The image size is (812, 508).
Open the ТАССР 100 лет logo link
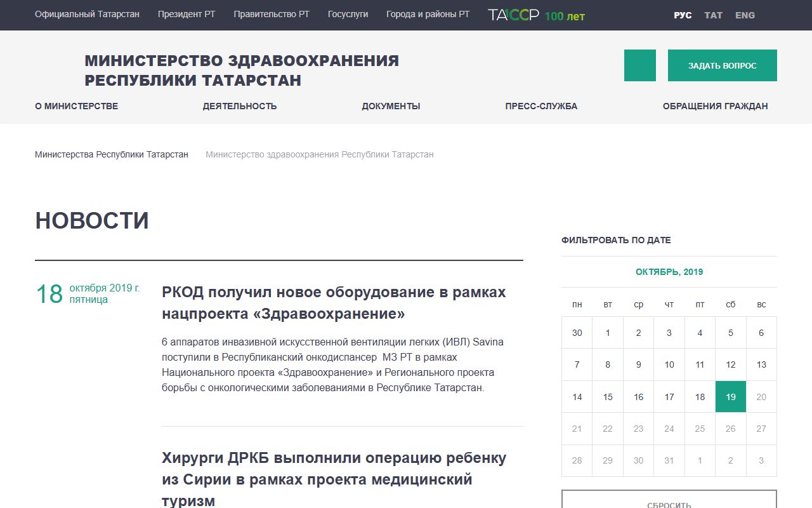536,15
